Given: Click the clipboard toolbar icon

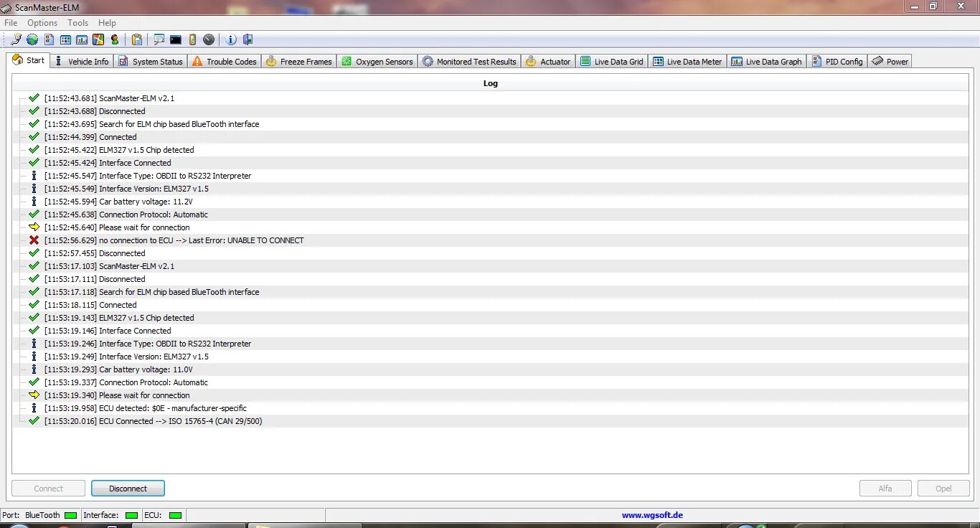Looking at the screenshot, I should pyautogui.click(x=137, y=39).
